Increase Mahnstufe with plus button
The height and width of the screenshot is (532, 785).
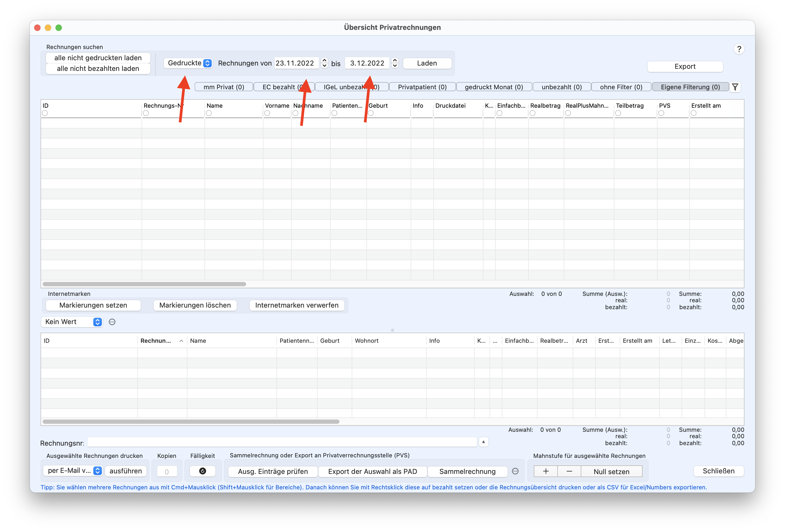546,471
